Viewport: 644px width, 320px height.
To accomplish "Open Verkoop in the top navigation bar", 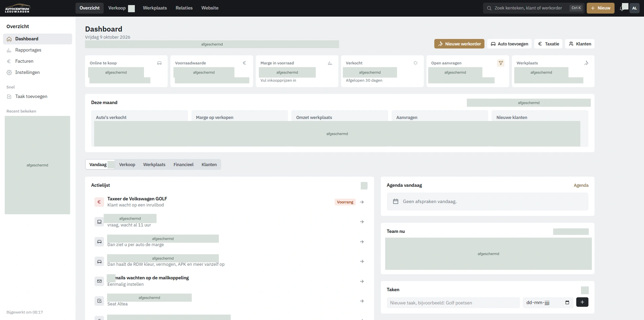I will [x=117, y=8].
